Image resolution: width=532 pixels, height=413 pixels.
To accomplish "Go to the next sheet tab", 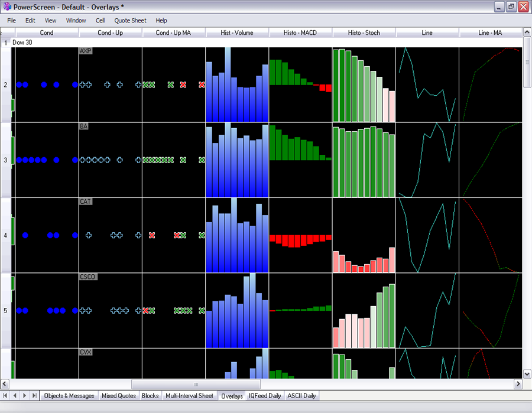I will point(25,395).
